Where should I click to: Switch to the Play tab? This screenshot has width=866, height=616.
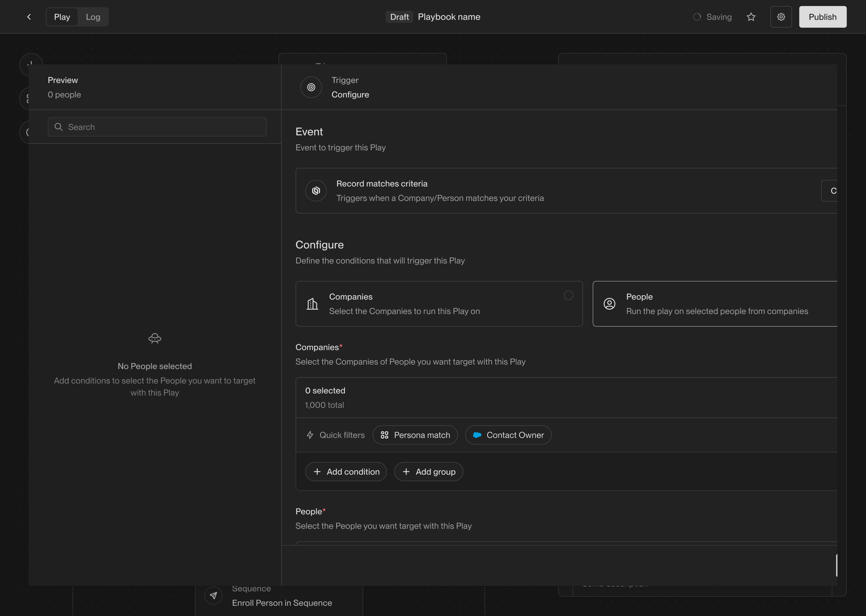click(x=62, y=17)
